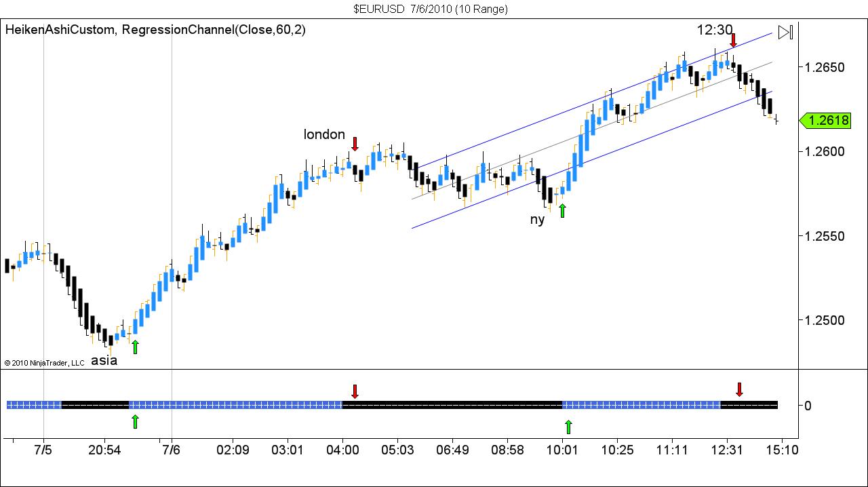
Task: Click the red down arrow above lower indicator panel
Action: [355, 392]
